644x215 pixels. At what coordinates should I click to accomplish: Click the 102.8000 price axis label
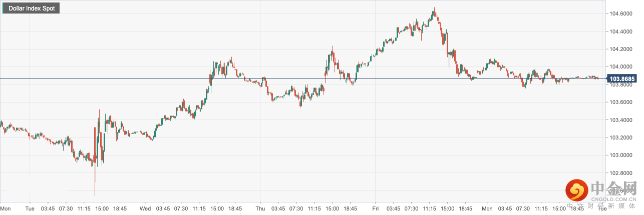621,173
